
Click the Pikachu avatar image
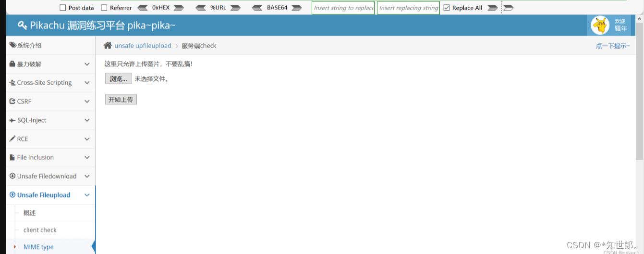point(600,25)
